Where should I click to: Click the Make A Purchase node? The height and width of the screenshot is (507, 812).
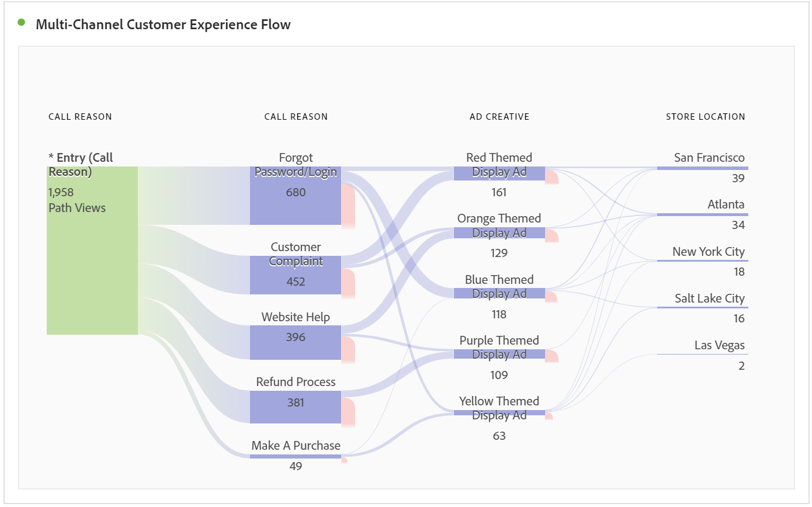click(x=296, y=456)
